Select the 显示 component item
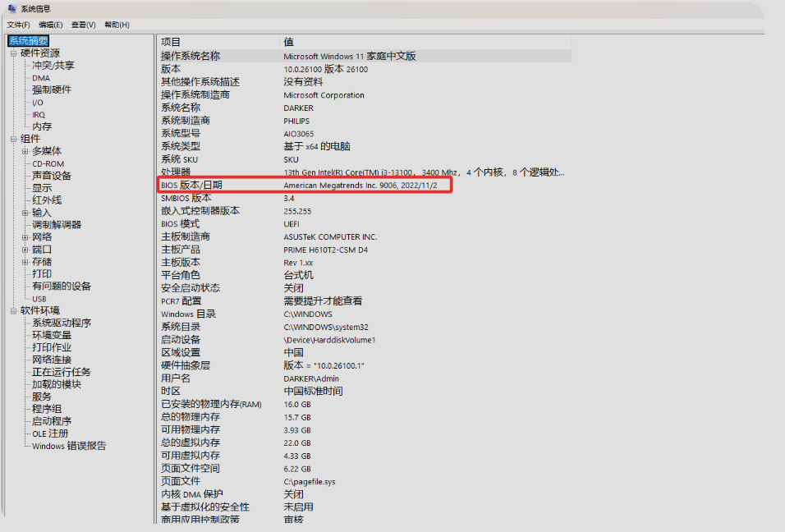The image size is (785, 532). [42, 188]
